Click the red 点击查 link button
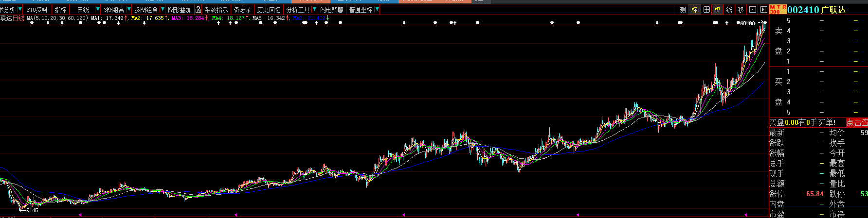This screenshot has width=868, height=218. [x=857, y=122]
